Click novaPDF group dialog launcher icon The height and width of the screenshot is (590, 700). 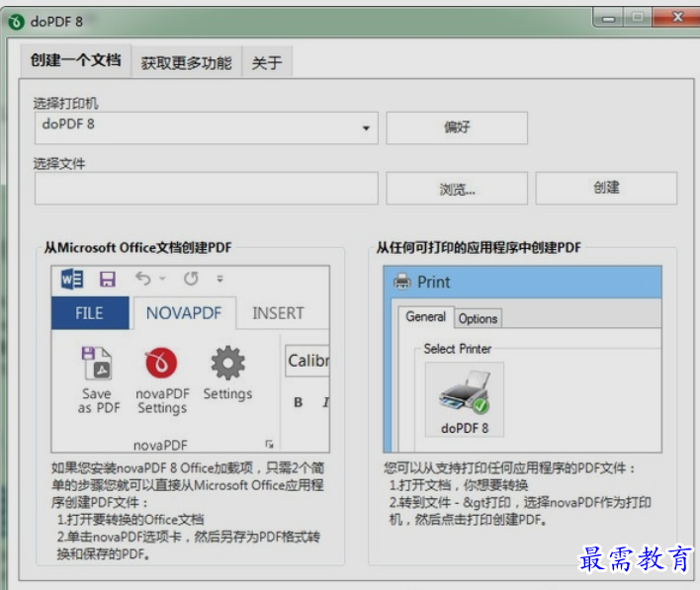pyautogui.click(x=269, y=444)
